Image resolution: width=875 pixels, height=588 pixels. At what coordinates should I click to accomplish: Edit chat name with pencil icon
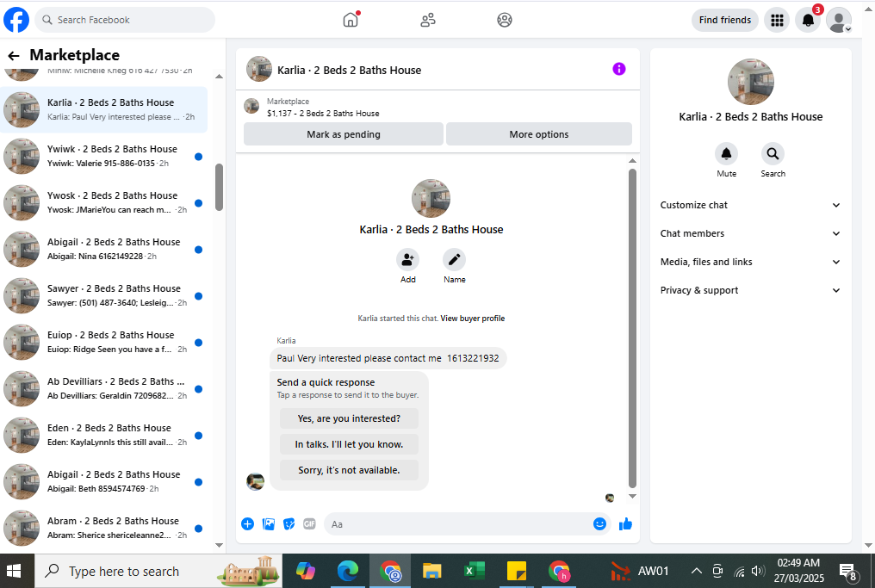click(454, 260)
